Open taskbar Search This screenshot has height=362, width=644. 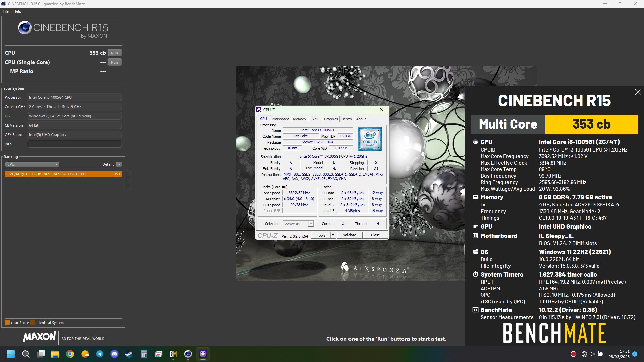[x=26, y=354]
